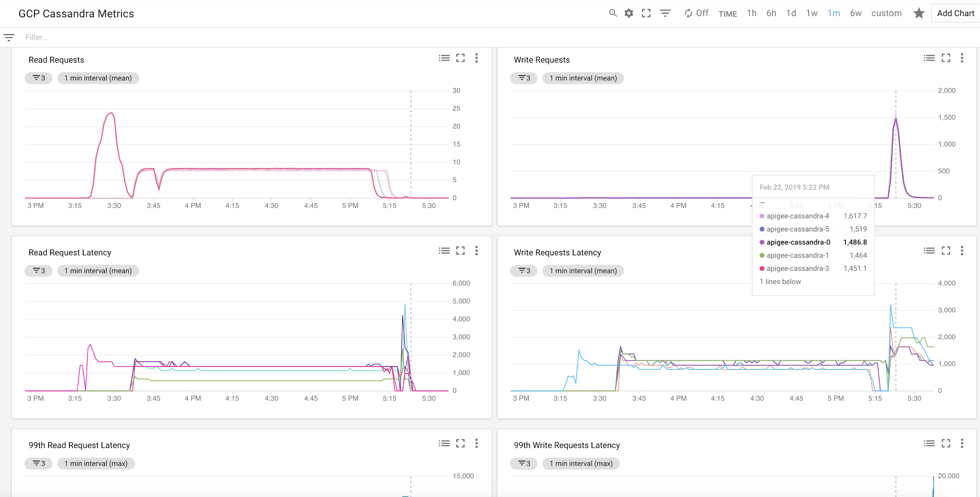Screen dimensions: 980x497
Task: Open dashboard settings gear icon
Action: click(629, 13)
